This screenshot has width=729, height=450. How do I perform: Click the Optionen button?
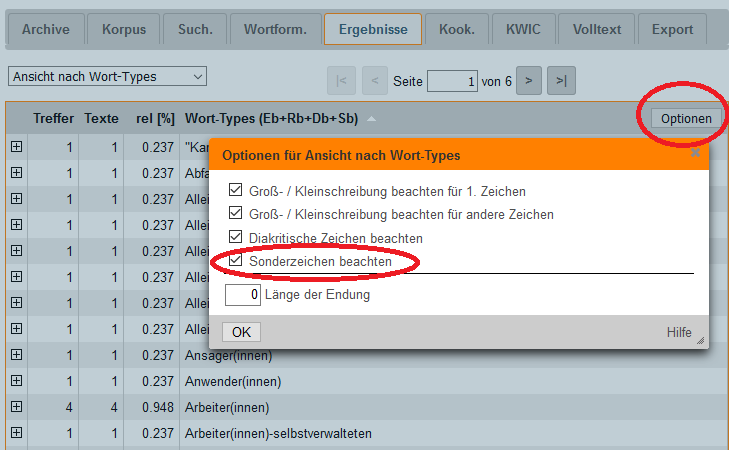pyautogui.click(x=686, y=119)
